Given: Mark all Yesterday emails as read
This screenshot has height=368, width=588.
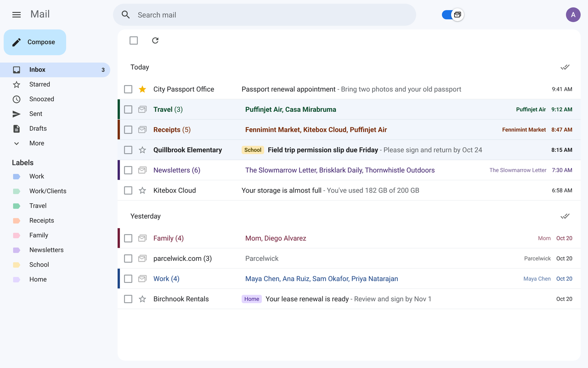Looking at the screenshot, I should click(565, 216).
